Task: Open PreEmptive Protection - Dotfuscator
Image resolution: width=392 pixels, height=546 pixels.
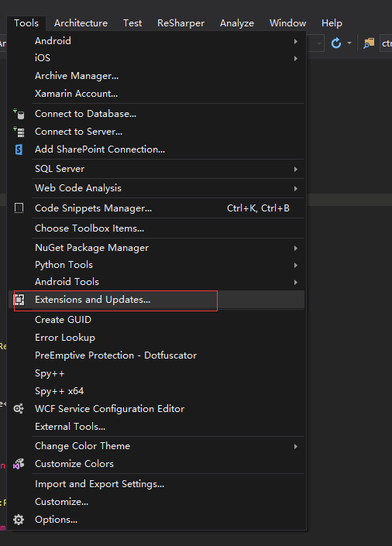Action: point(156,355)
